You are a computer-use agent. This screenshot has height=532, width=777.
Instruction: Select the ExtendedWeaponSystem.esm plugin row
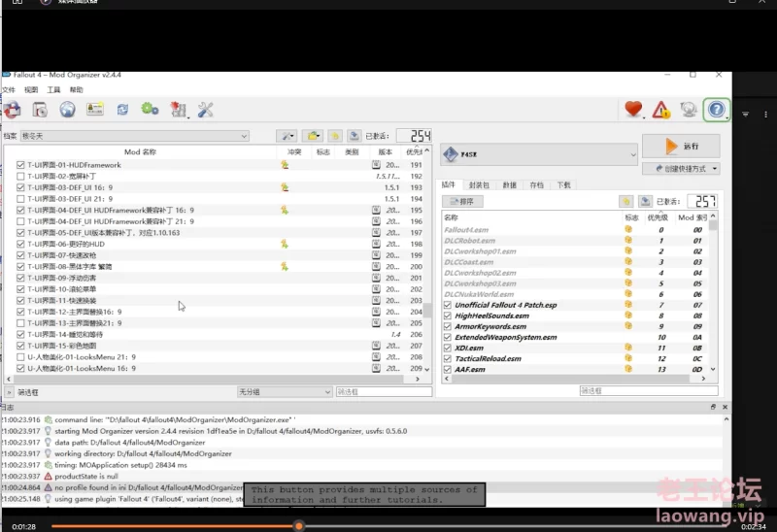click(x=576, y=337)
